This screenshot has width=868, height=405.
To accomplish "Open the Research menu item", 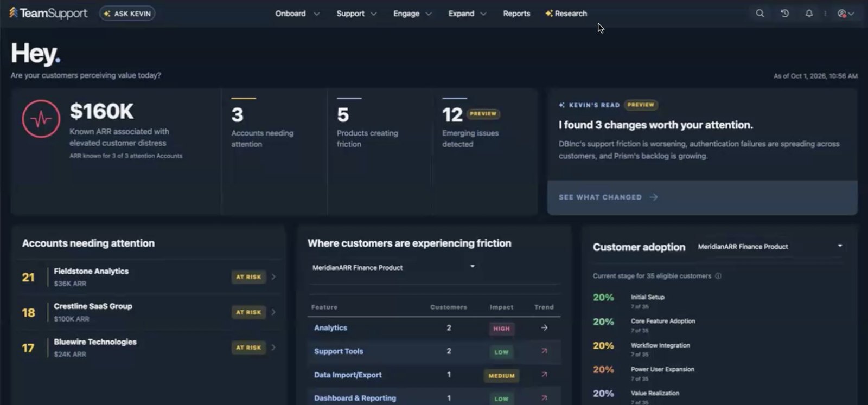I will tap(566, 14).
